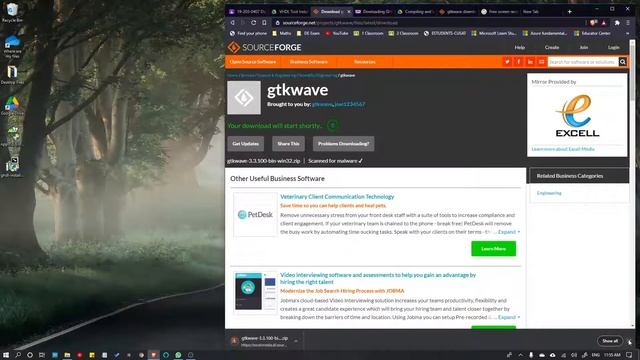The width and height of the screenshot is (640, 360).
Task: Open the Veterinary Client Communication Technology link
Action: click(337, 197)
